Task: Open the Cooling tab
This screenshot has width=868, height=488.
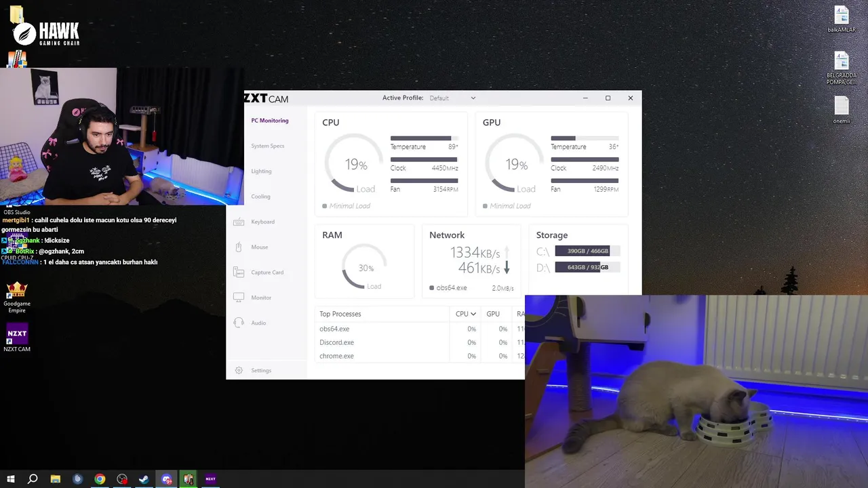Action: tap(260, 197)
